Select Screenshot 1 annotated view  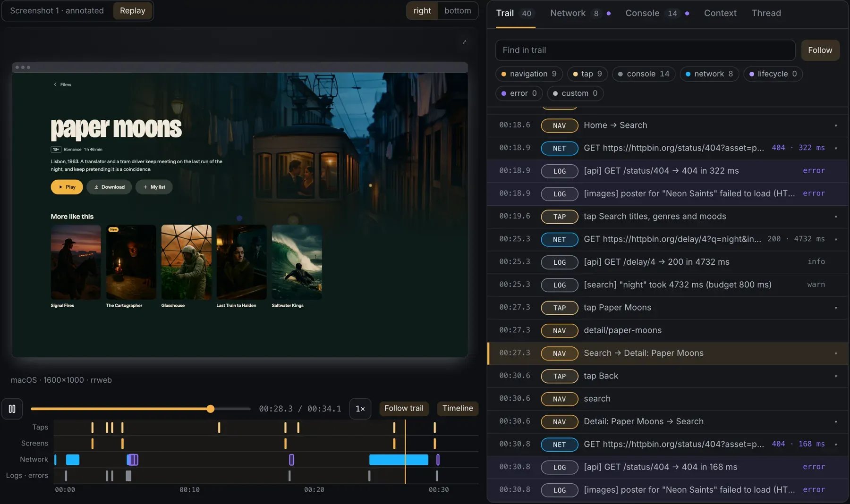coord(57,10)
